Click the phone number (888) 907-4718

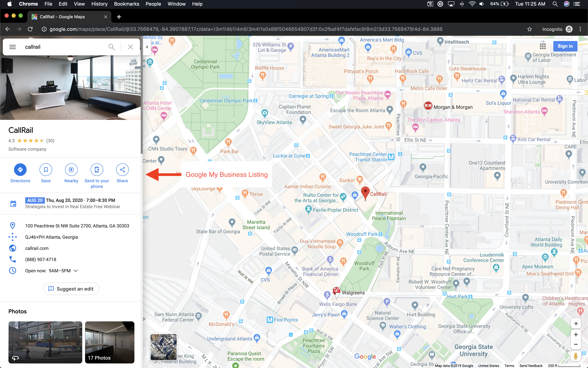coord(41,260)
